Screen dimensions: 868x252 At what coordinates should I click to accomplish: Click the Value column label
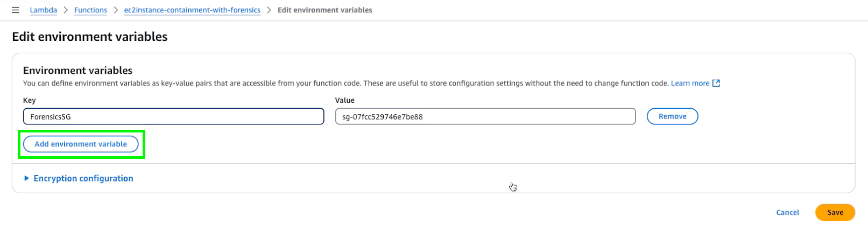[345, 100]
